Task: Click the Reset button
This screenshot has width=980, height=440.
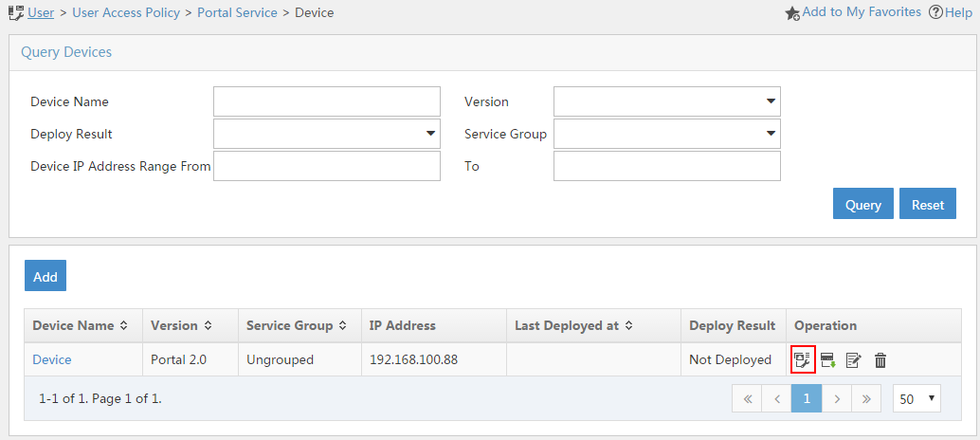Action: coord(928,204)
